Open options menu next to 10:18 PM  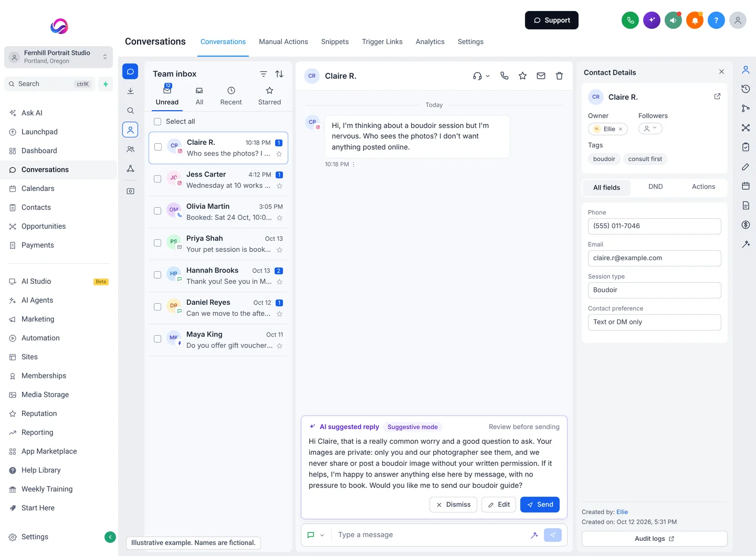click(x=354, y=164)
